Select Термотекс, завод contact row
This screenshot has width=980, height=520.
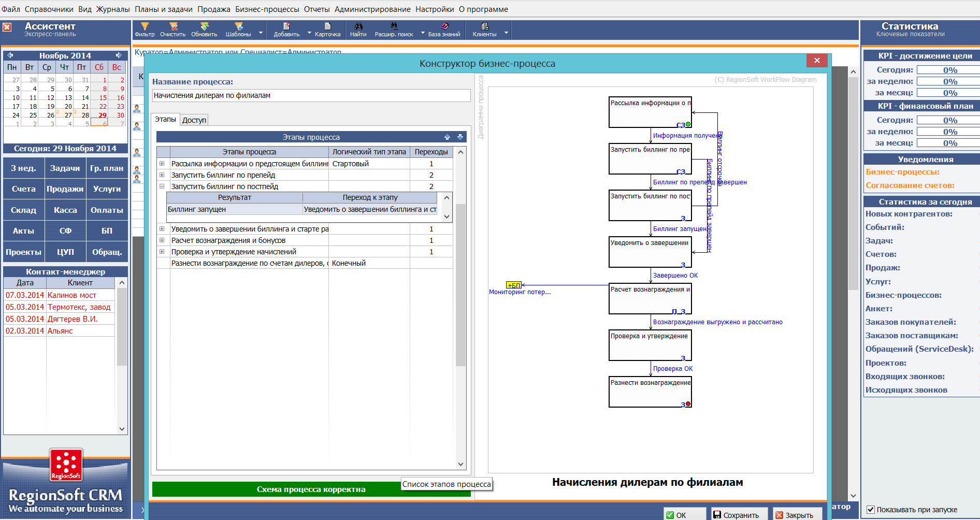(59, 307)
